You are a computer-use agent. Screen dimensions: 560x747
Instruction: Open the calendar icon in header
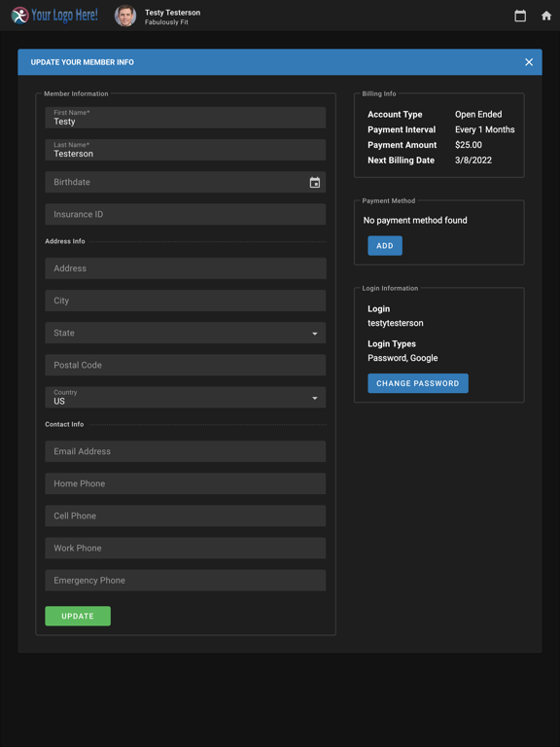tap(520, 16)
